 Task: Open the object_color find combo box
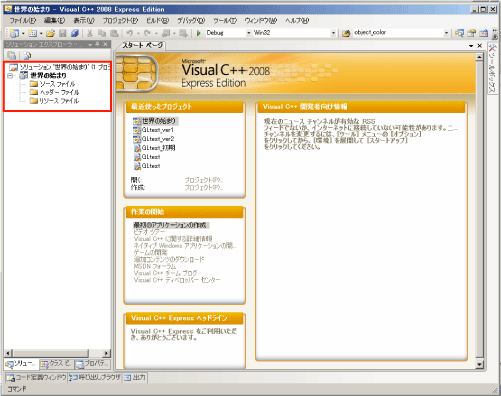(401, 33)
